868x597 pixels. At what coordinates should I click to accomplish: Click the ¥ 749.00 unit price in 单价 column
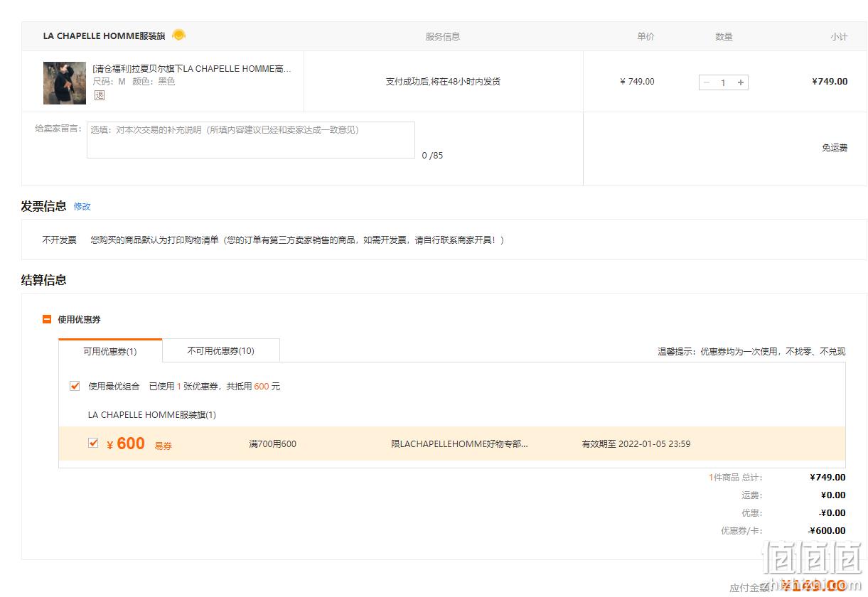637,82
